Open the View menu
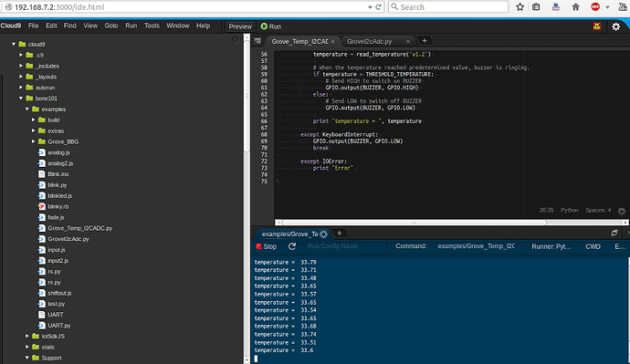 click(90, 26)
